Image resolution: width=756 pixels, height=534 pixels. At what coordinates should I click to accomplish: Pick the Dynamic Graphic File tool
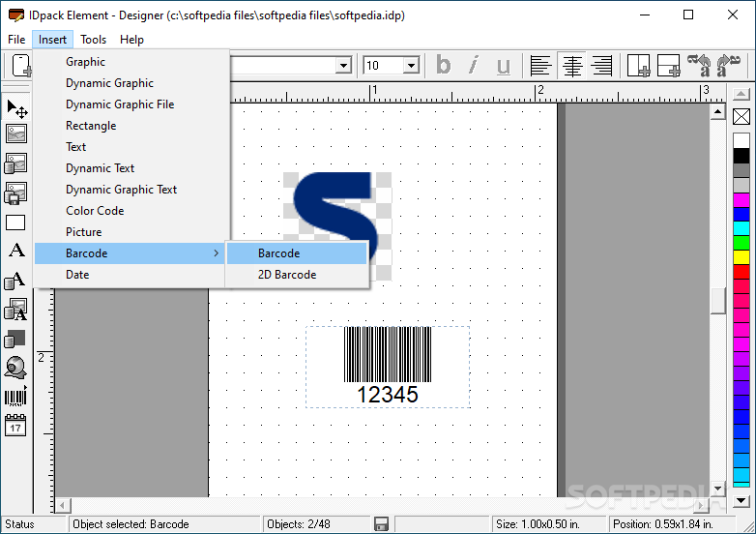click(x=15, y=193)
